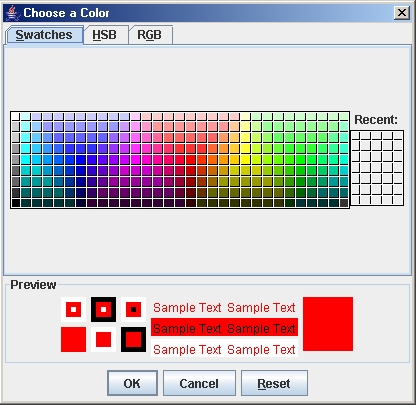Click the red-highlighted Sample Text preview row
This screenshot has height=405, width=416.
[x=224, y=328]
